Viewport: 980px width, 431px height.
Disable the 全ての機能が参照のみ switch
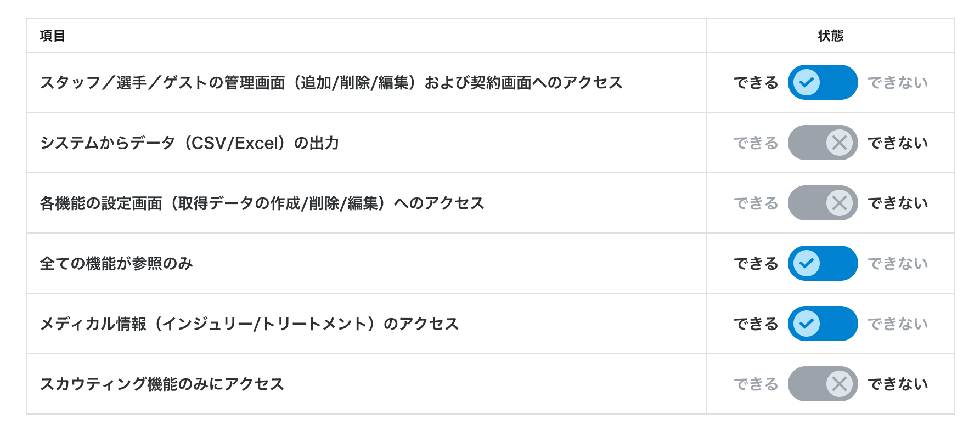[823, 263]
